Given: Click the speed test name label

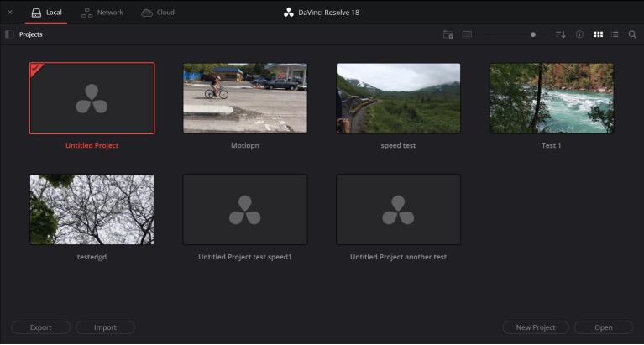Looking at the screenshot, I should pos(398,145).
